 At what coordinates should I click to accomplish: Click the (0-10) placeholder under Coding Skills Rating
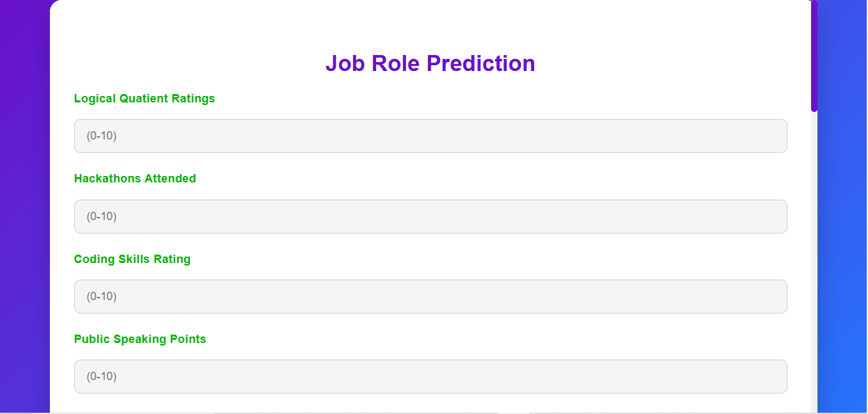pos(102,296)
